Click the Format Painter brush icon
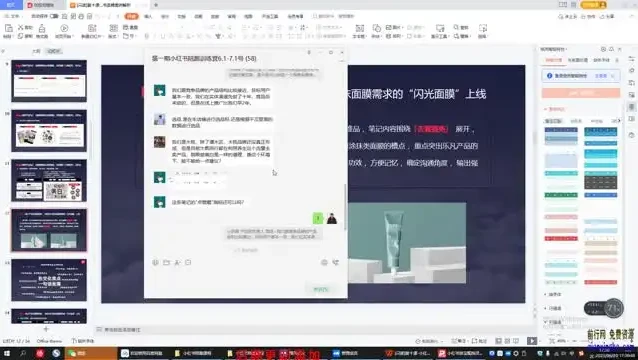The height and width of the screenshot is (360, 638). pos(42,28)
